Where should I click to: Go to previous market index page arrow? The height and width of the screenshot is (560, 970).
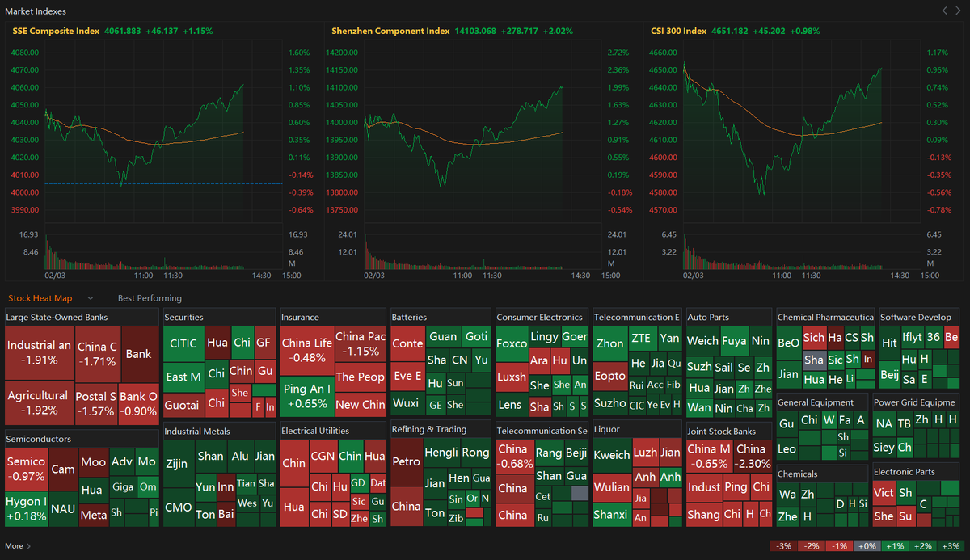coord(946,11)
